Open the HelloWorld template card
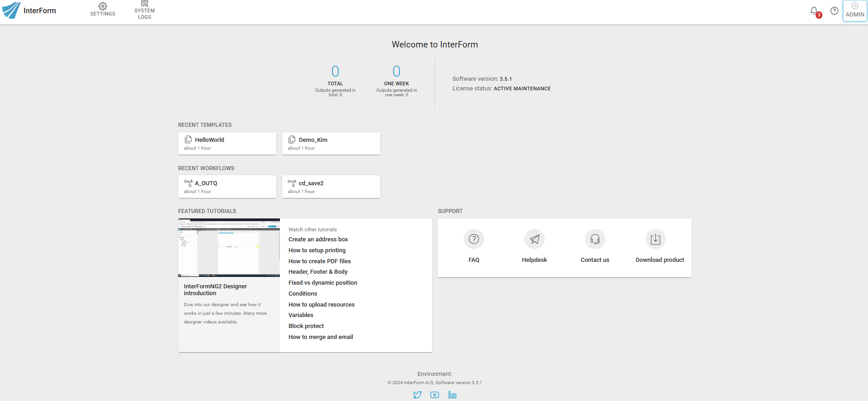 (227, 143)
